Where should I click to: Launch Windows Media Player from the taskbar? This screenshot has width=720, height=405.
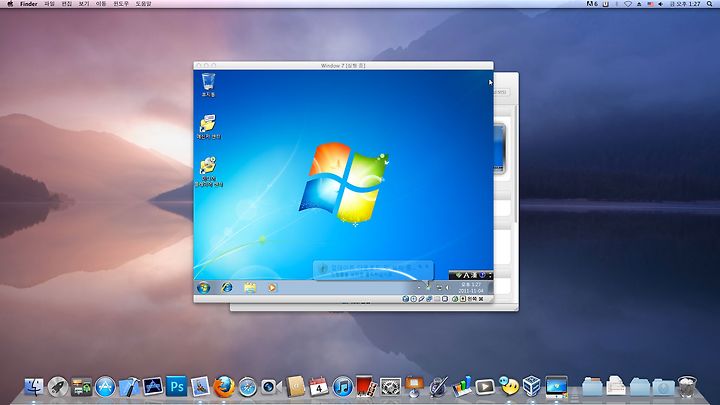272,287
